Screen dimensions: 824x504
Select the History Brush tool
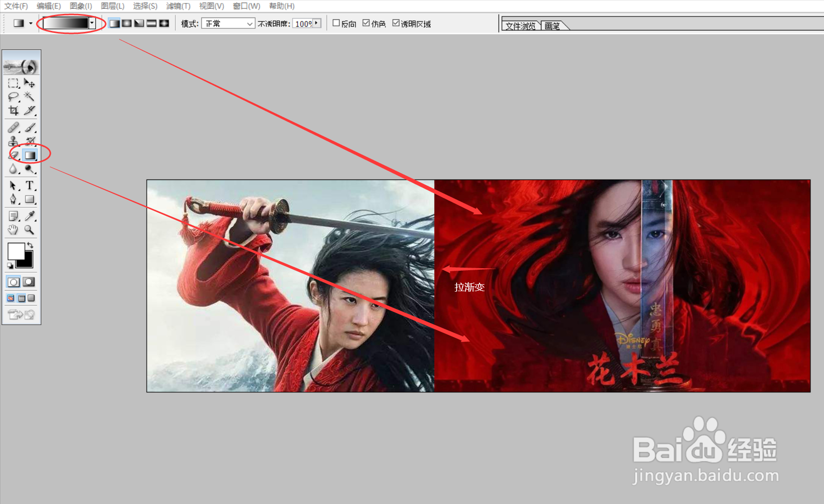click(29, 141)
